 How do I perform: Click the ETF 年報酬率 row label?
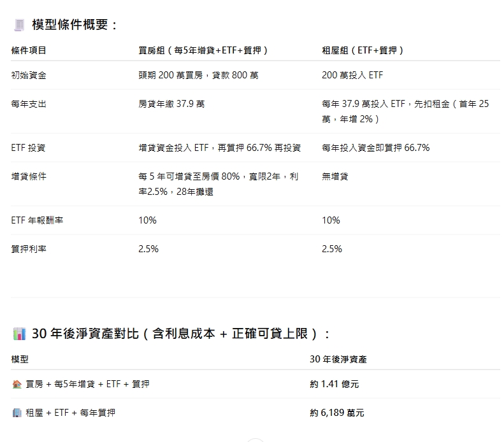click(37, 220)
